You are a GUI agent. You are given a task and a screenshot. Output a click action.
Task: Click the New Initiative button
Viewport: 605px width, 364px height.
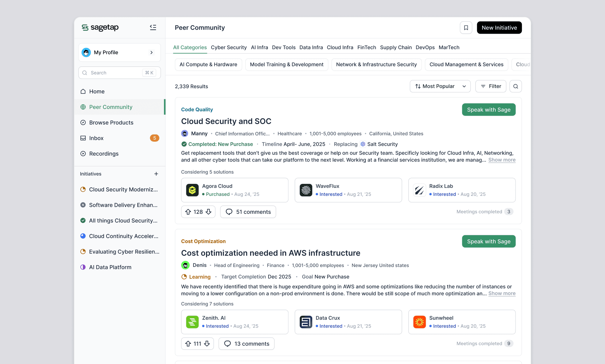tap(499, 28)
